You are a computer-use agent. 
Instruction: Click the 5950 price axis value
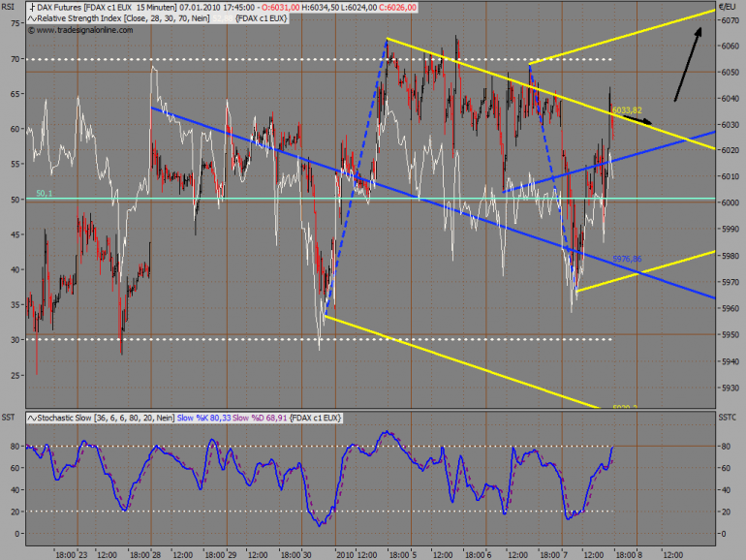tap(730, 335)
